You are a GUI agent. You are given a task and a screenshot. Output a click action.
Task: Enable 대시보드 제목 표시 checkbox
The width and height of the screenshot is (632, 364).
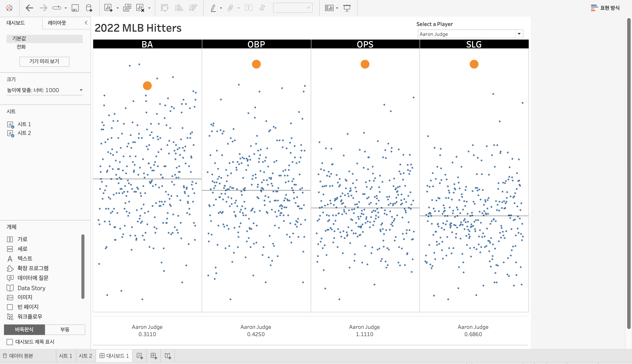10,342
